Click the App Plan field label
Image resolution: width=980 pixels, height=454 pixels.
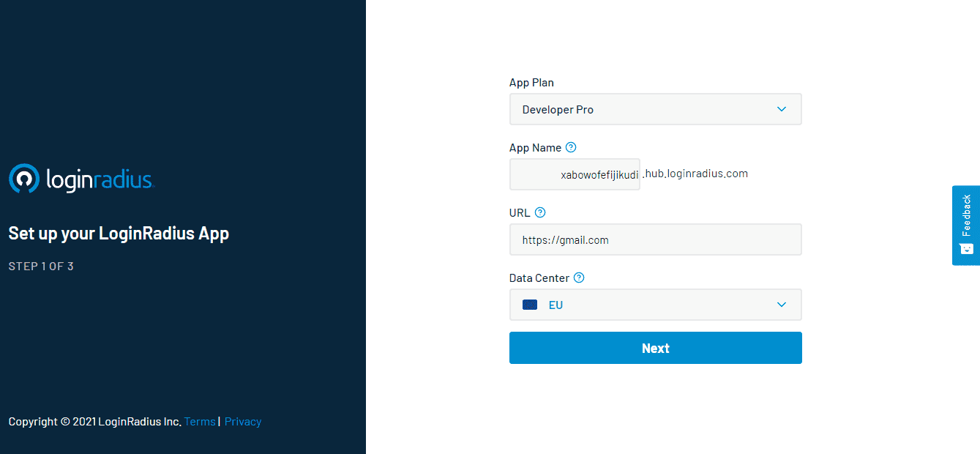pyautogui.click(x=531, y=83)
